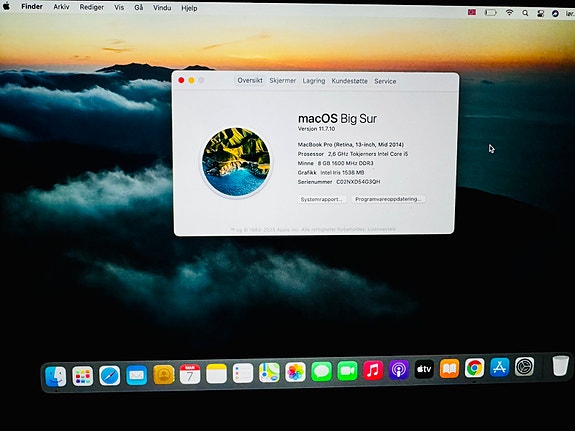Open Control Center in menu bar
The image size is (575, 431).
tap(541, 13)
